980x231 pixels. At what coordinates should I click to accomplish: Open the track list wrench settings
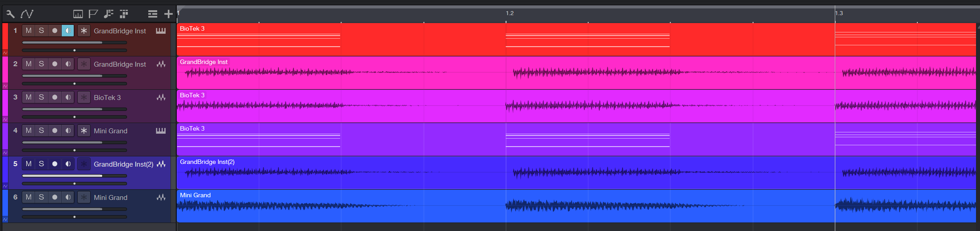10,14
